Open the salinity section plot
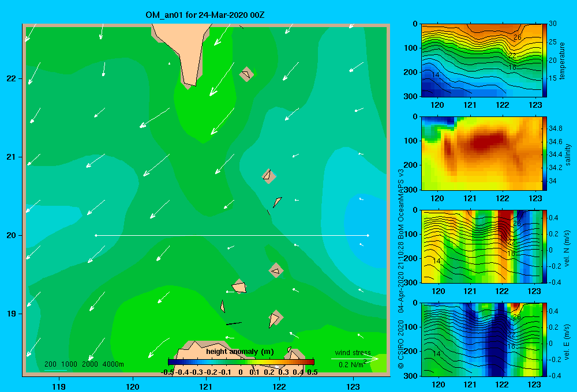The image size is (577, 392). click(x=481, y=153)
